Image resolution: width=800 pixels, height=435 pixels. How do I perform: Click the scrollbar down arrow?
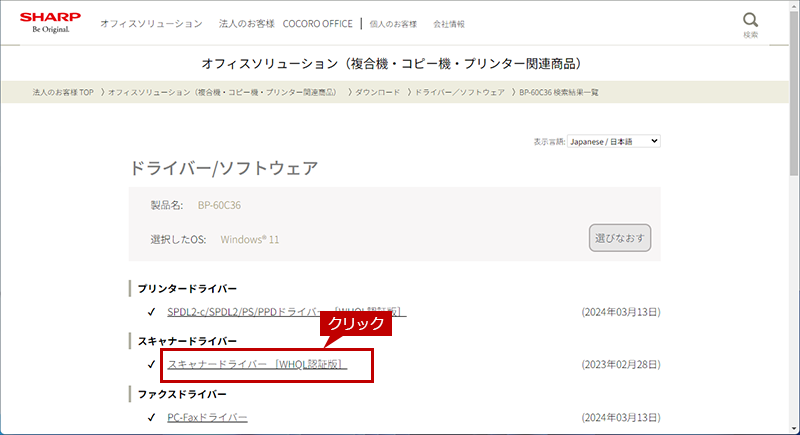point(794,429)
